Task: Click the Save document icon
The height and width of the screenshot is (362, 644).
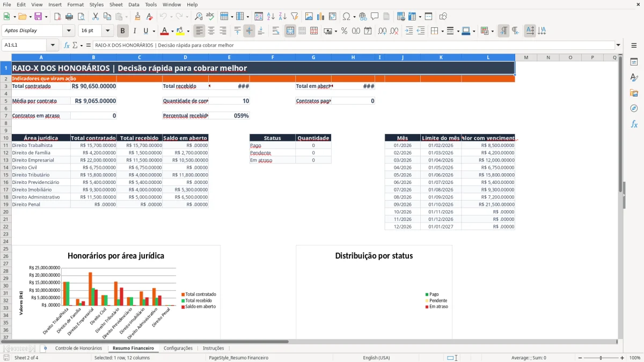Action: pos(38,17)
